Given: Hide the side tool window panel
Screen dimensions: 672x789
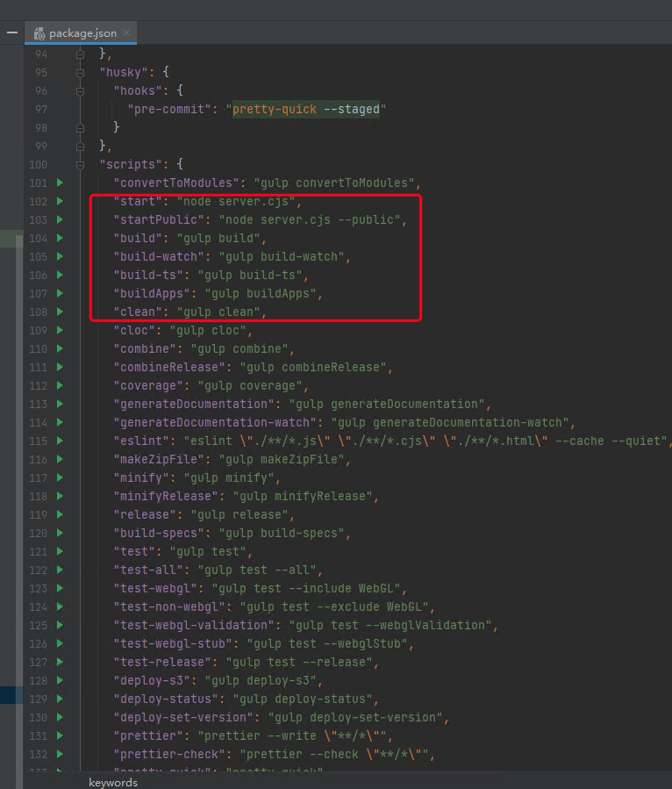Looking at the screenshot, I should 12,32.
